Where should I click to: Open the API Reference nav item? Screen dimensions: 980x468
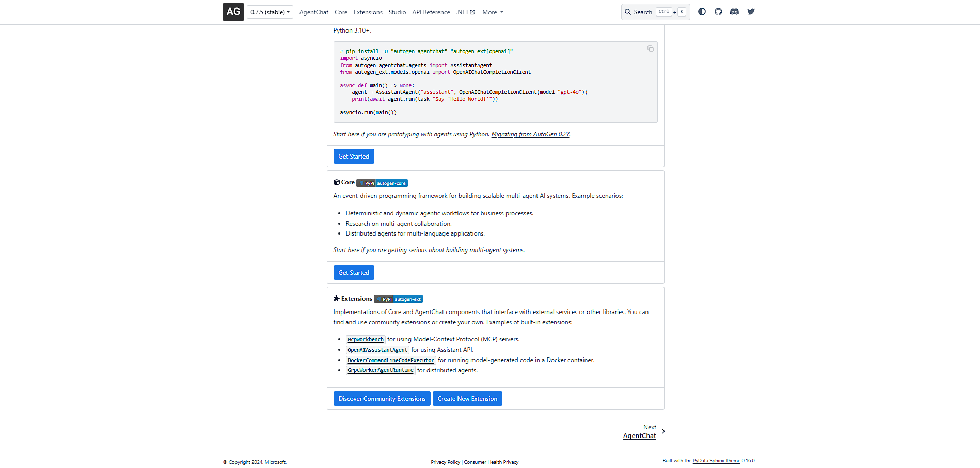(x=431, y=12)
